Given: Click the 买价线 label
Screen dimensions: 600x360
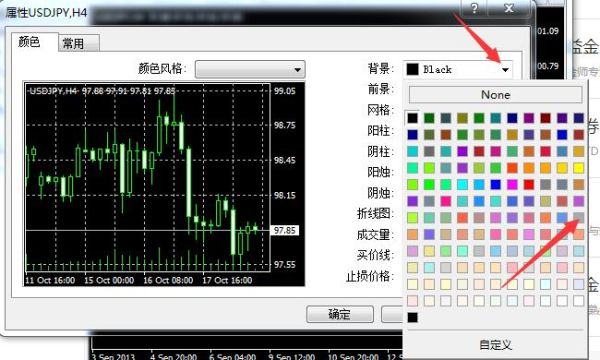Looking at the screenshot, I should 375,255.
